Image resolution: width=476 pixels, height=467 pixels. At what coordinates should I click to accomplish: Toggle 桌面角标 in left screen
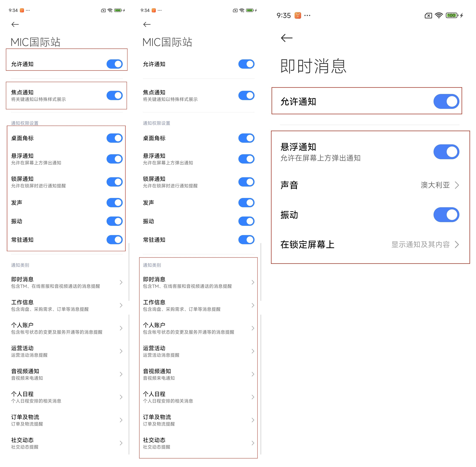(114, 138)
